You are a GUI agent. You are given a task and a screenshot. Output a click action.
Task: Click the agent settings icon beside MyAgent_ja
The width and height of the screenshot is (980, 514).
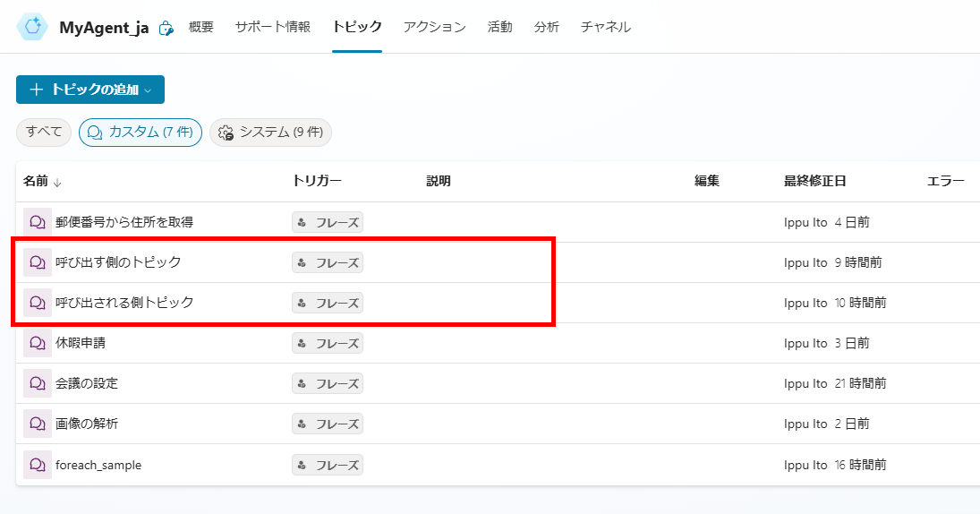coord(166,29)
